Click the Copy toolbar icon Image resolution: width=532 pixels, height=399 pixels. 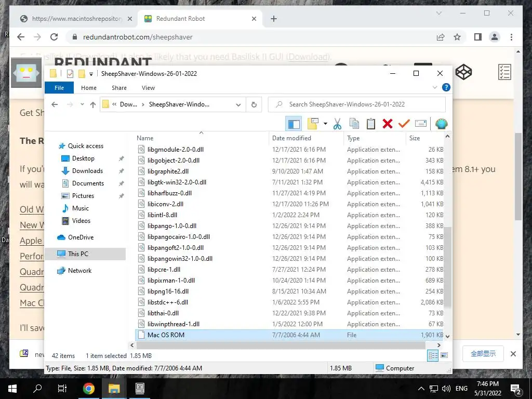pyautogui.click(x=354, y=124)
